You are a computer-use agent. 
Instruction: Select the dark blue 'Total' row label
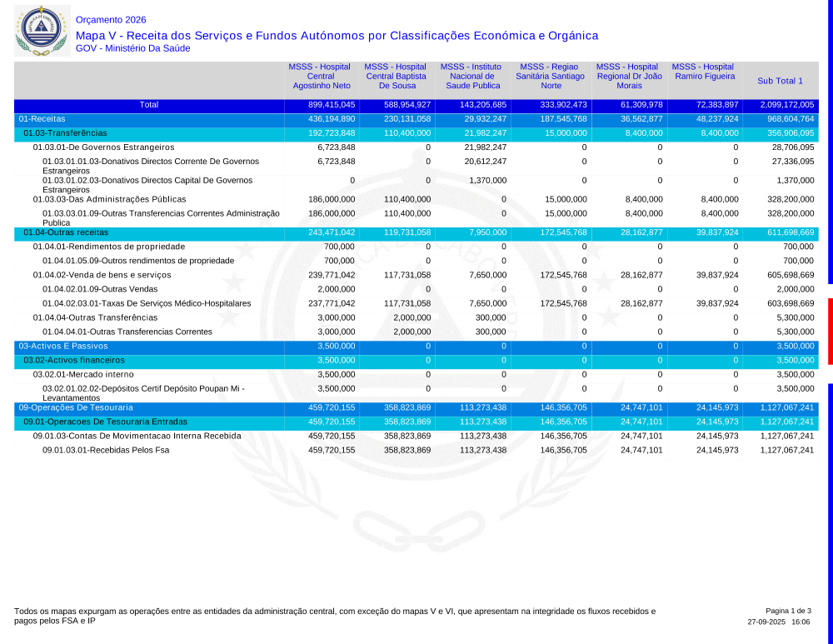click(148, 105)
